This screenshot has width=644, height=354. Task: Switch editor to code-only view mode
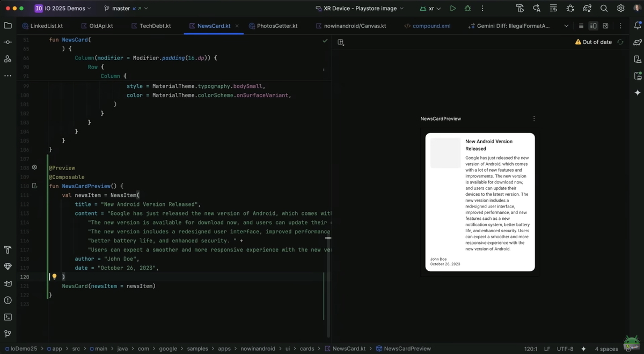click(x=581, y=26)
